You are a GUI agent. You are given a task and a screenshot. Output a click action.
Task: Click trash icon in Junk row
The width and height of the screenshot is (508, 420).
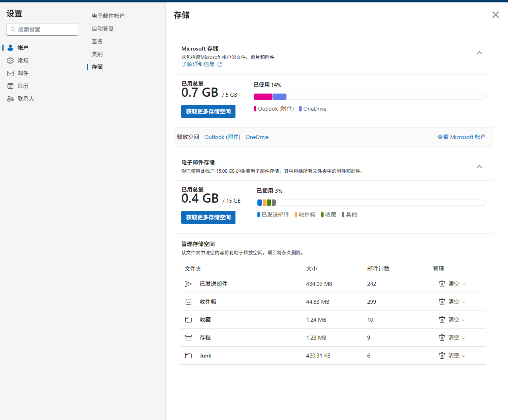442,356
